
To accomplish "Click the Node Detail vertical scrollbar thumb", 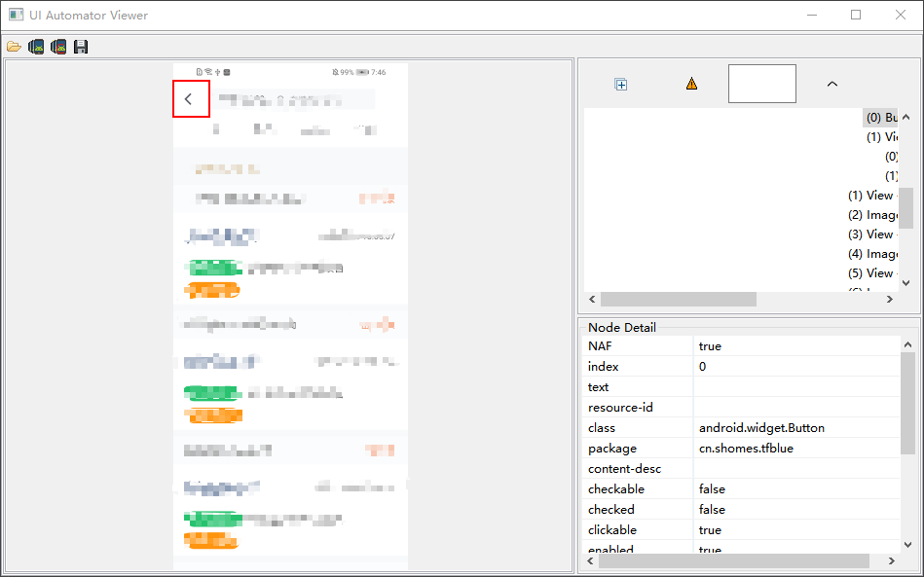I will [908, 403].
